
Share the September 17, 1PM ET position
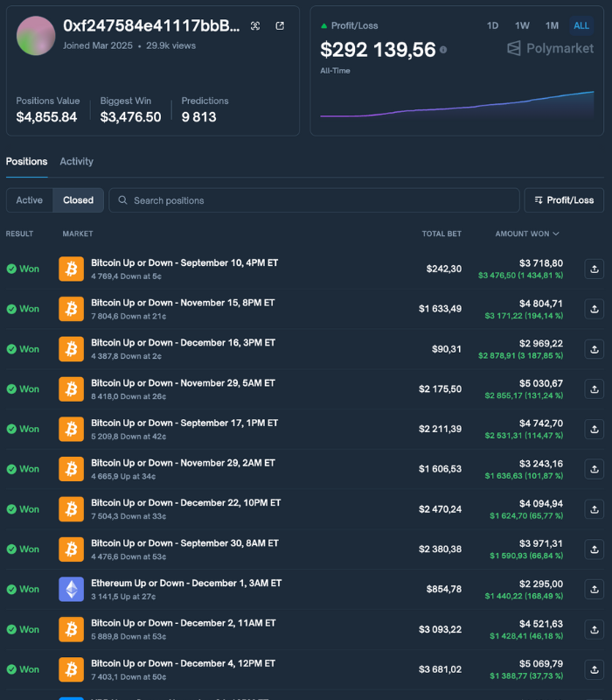click(595, 429)
